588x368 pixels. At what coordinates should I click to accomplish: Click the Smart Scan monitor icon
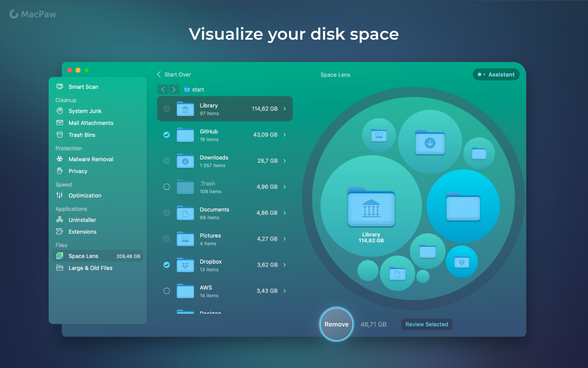pos(60,87)
